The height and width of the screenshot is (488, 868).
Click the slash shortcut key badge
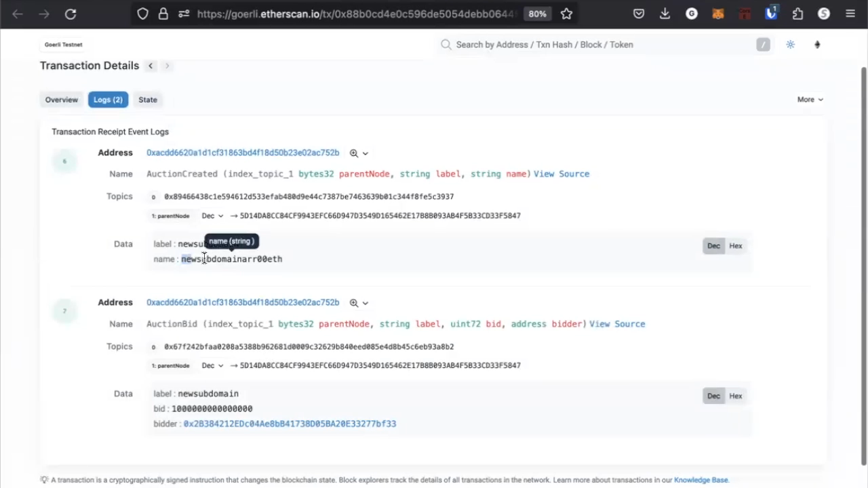763,45
